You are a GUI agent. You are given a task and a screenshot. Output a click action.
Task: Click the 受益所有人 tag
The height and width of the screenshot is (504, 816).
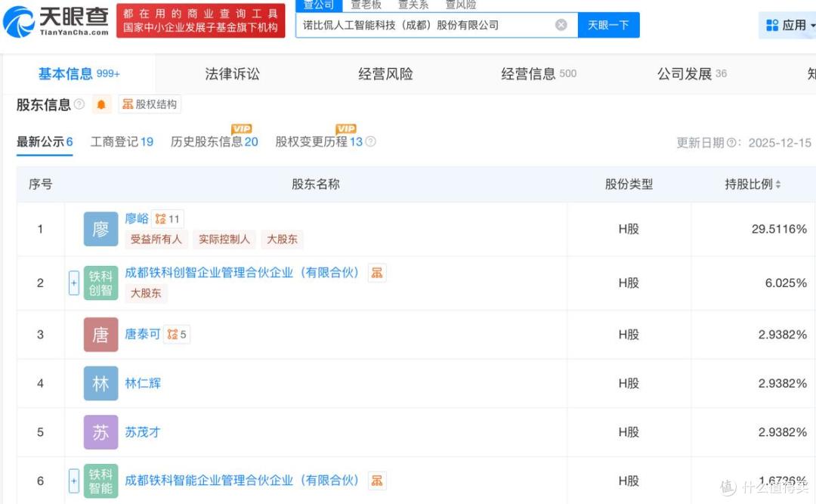(156, 239)
